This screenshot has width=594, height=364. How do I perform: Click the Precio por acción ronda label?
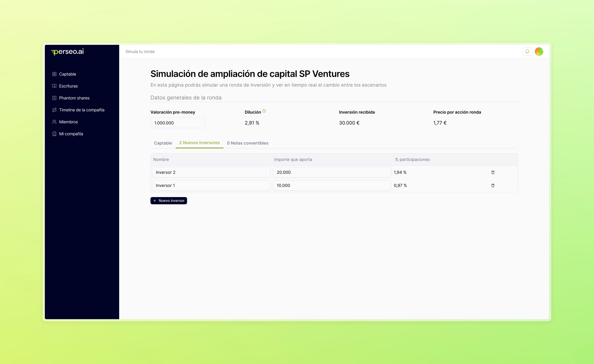point(457,112)
